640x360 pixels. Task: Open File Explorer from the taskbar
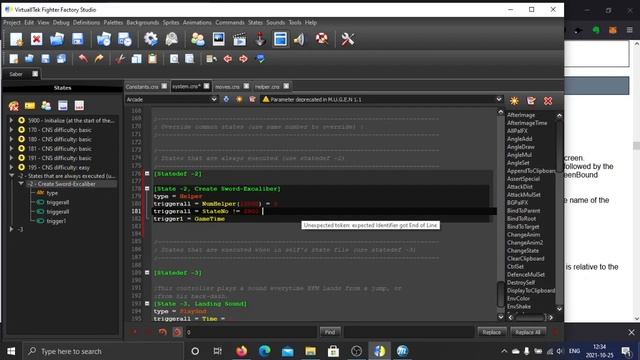311,351
